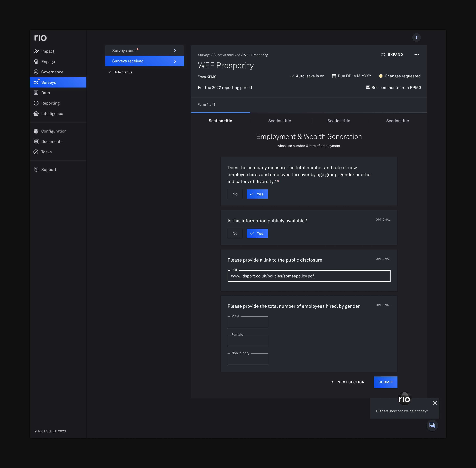Switch to the second Section title tab
The height and width of the screenshot is (468, 476).
[280, 121]
